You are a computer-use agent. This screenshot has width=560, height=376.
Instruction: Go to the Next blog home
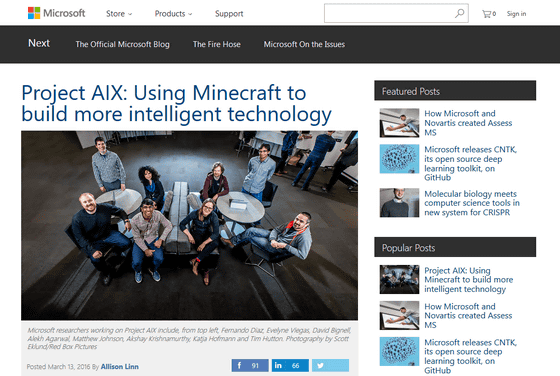pyautogui.click(x=39, y=43)
